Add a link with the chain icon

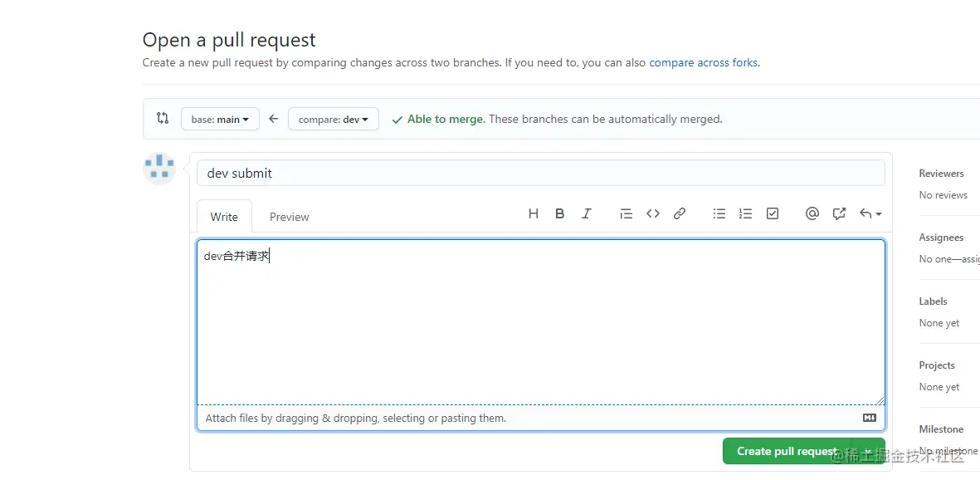click(x=680, y=214)
